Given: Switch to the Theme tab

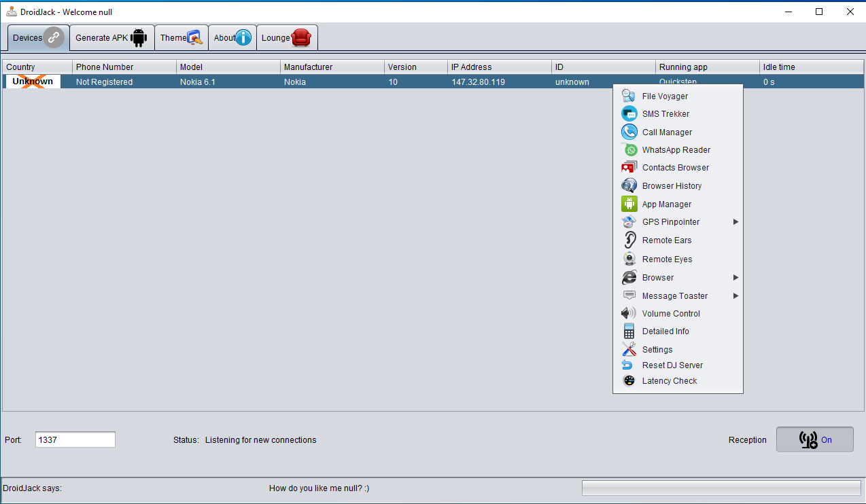Looking at the screenshot, I should click(181, 38).
